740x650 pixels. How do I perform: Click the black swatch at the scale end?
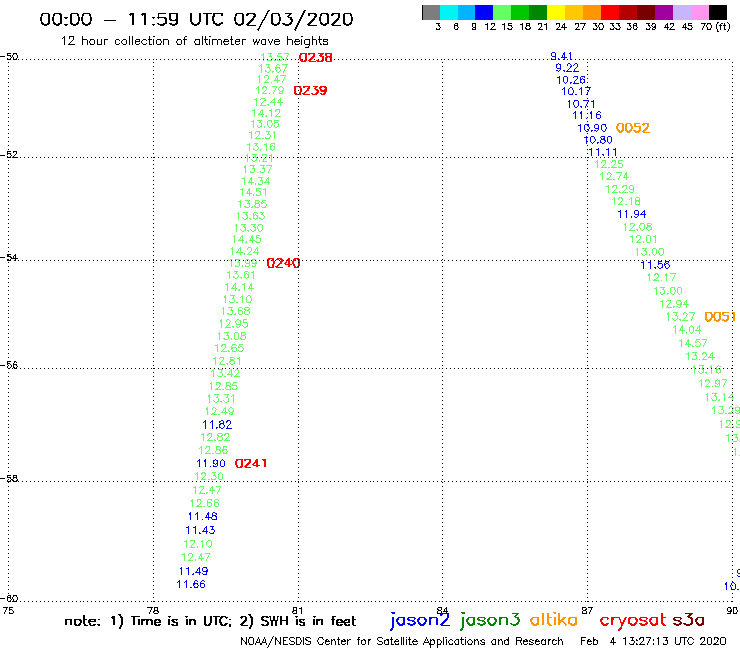[718, 12]
